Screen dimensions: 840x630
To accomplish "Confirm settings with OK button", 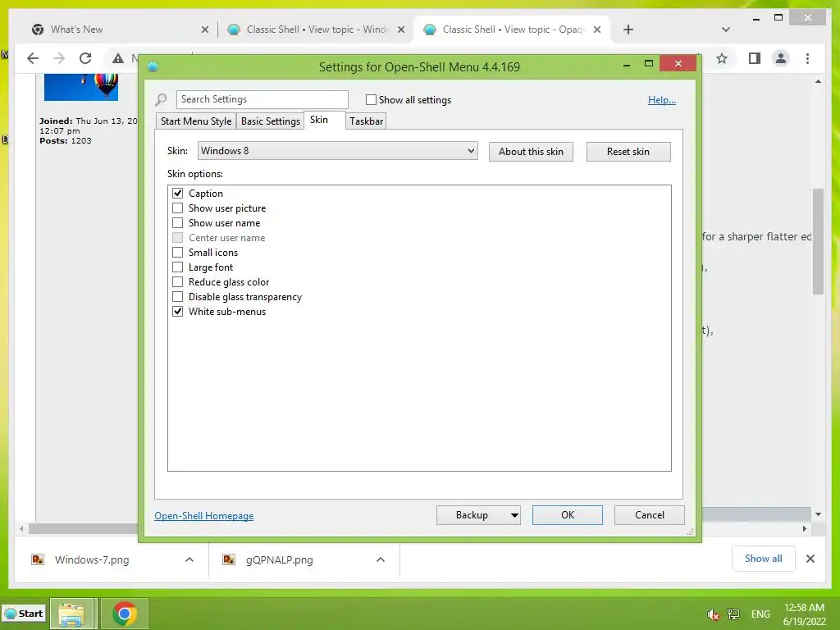I will (x=568, y=515).
